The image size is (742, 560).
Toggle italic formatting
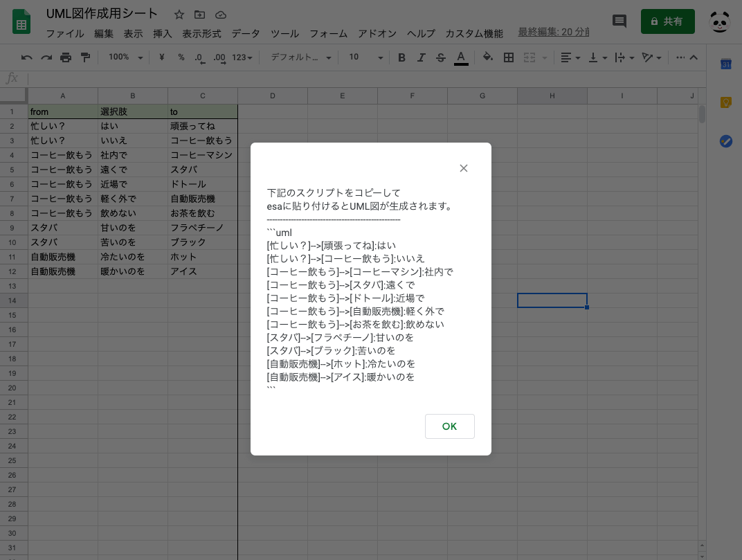[x=421, y=57]
